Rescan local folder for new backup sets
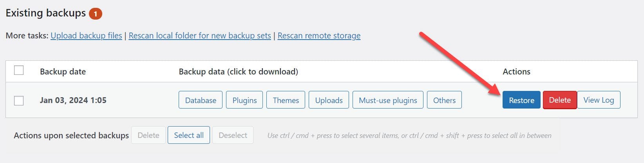The height and width of the screenshot is (163, 644). 200,36
